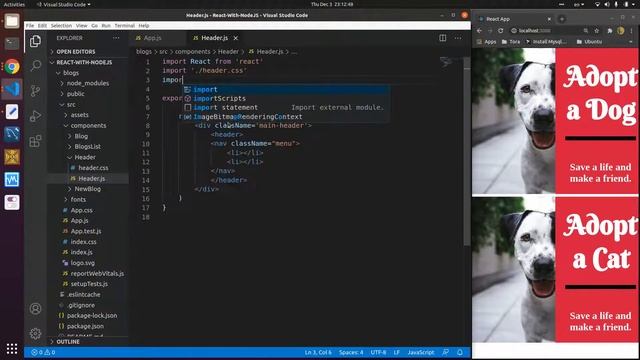
Task: Open new tab in Chrome
Action: pyautogui.click(x=562, y=19)
